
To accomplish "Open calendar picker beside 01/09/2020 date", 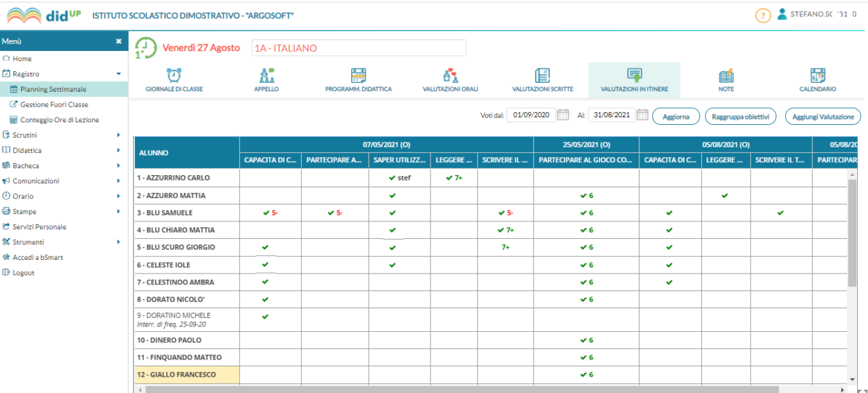I will 563,115.
